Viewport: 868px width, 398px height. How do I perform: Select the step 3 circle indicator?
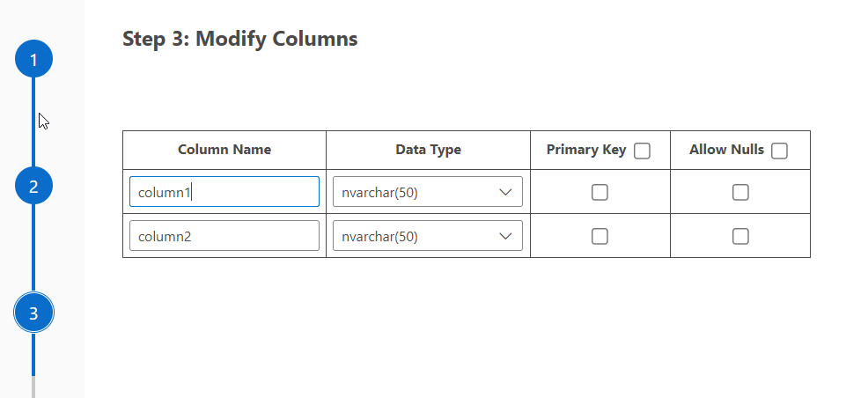coord(33,313)
